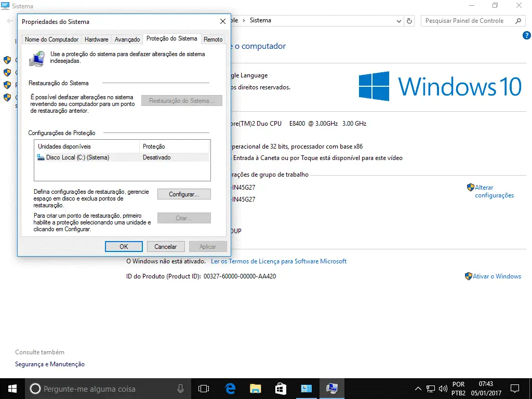Expand the address bar history dropdown

[x=398, y=21]
